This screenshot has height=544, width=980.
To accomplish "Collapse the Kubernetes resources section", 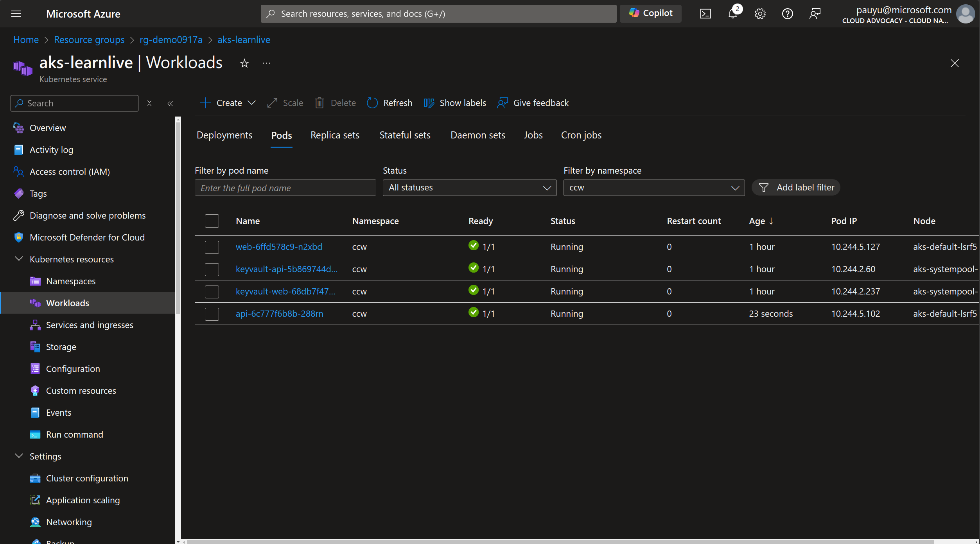I will (x=19, y=259).
